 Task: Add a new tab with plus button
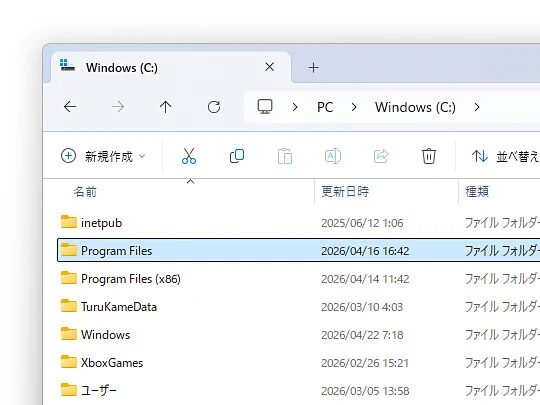[x=313, y=68]
